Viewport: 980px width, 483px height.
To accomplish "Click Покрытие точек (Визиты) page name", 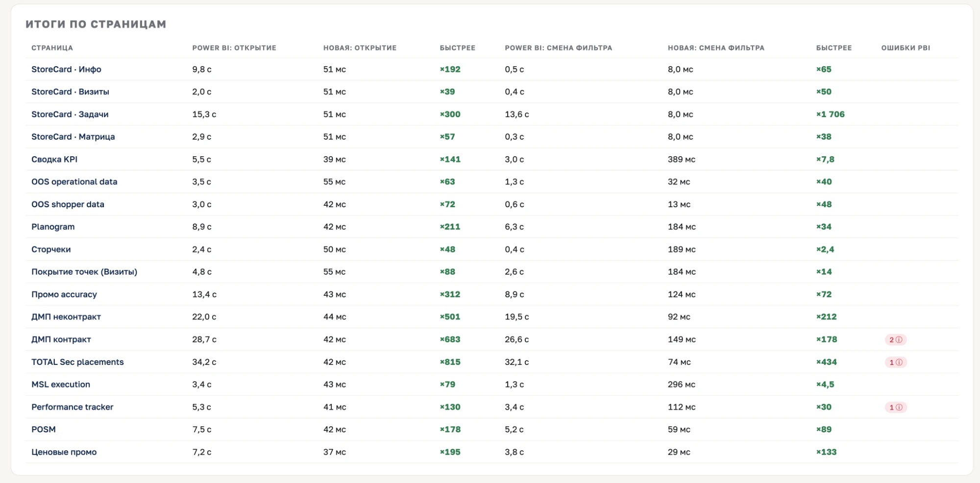I will pos(84,272).
